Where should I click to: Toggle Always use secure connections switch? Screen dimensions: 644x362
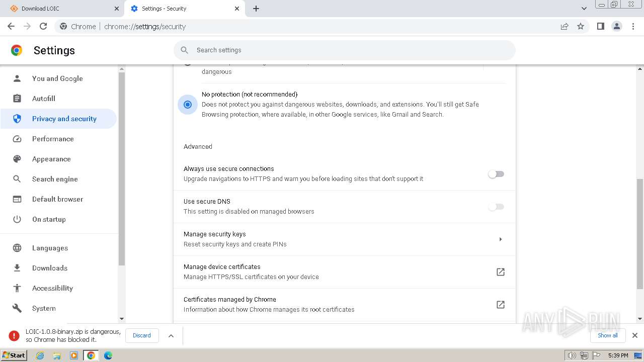[496, 174]
